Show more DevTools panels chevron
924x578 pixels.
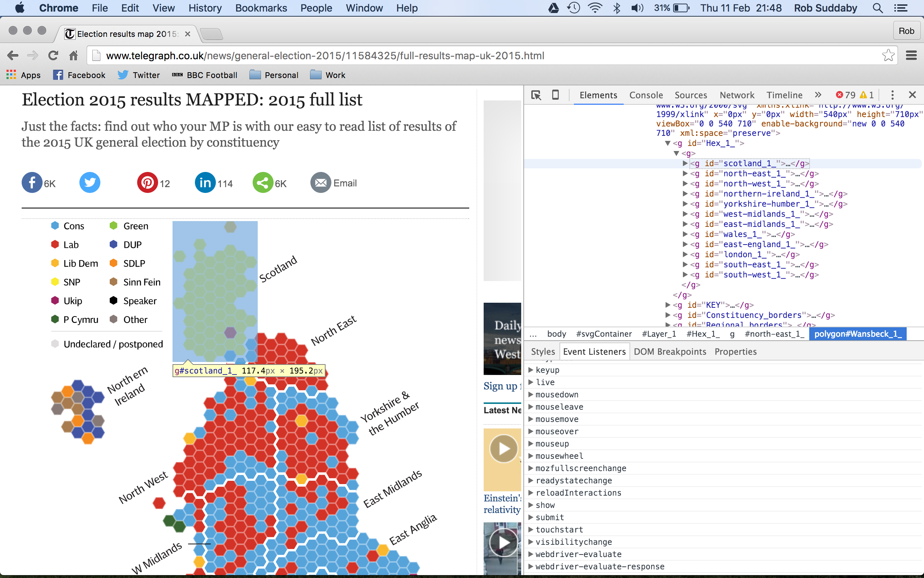tap(818, 95)
